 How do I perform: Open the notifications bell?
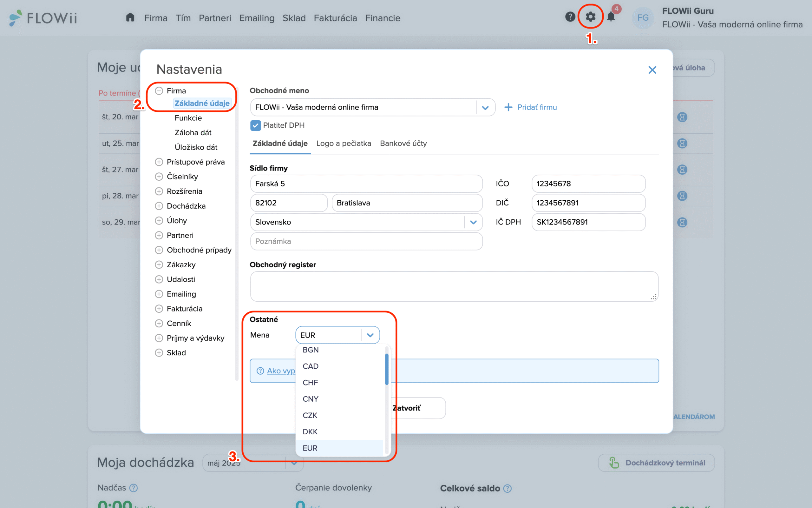click(x=611, y=17)
